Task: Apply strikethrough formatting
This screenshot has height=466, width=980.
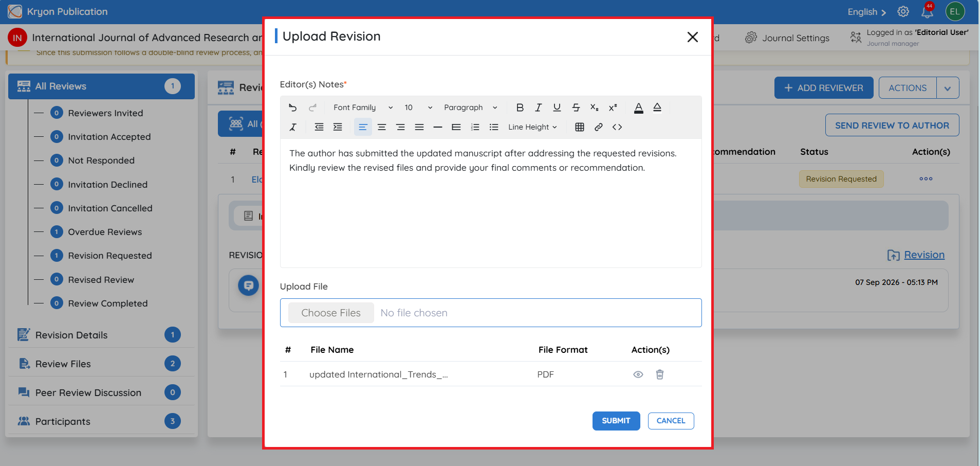Action: tap(576, 107)
